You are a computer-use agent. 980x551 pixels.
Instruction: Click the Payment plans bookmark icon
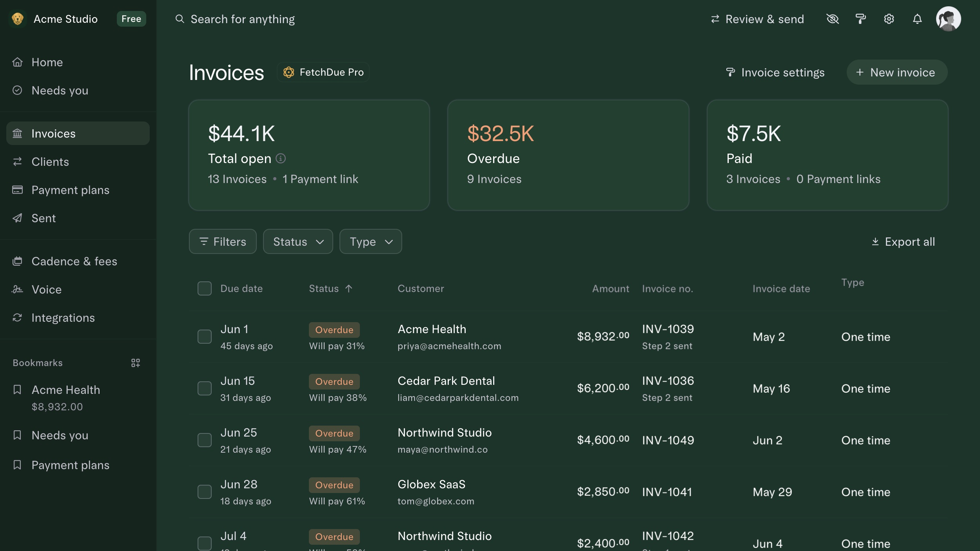point(17,465)
